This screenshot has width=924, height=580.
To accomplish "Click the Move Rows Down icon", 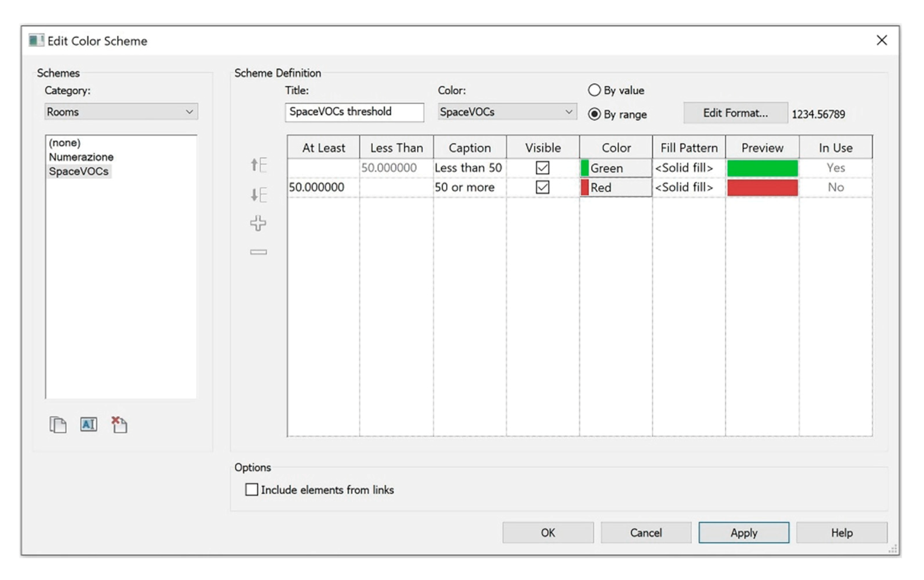I will pyautogui.click(x=258, y=194).
